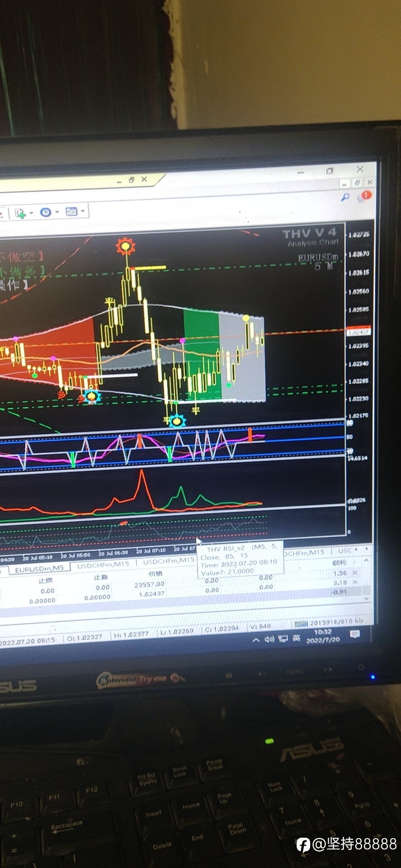Open the volume speaker tray icon

(x=269, y=639)
